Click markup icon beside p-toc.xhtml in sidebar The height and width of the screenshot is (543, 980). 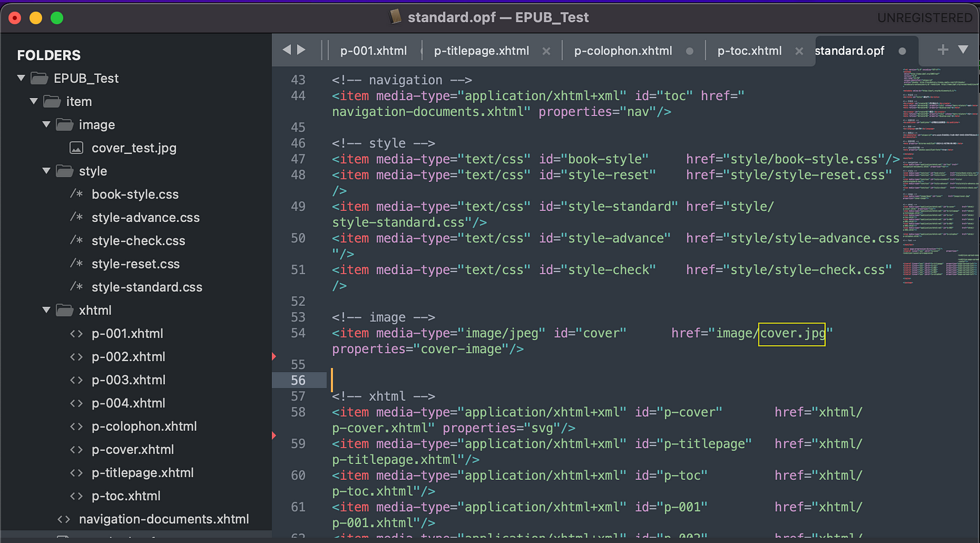pyautogui.click(x=77, y=496)
